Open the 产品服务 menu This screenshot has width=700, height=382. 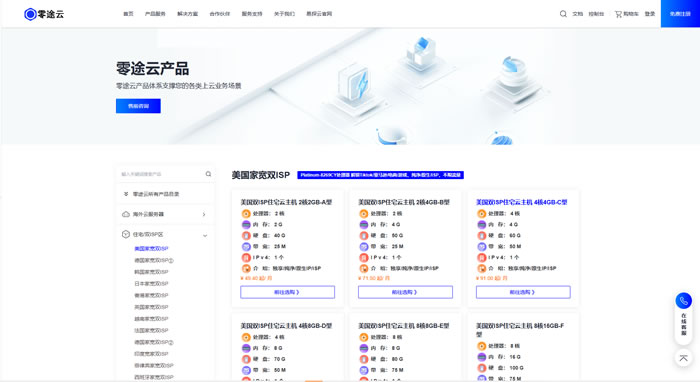pyautogui.click(x=155, y=14)
